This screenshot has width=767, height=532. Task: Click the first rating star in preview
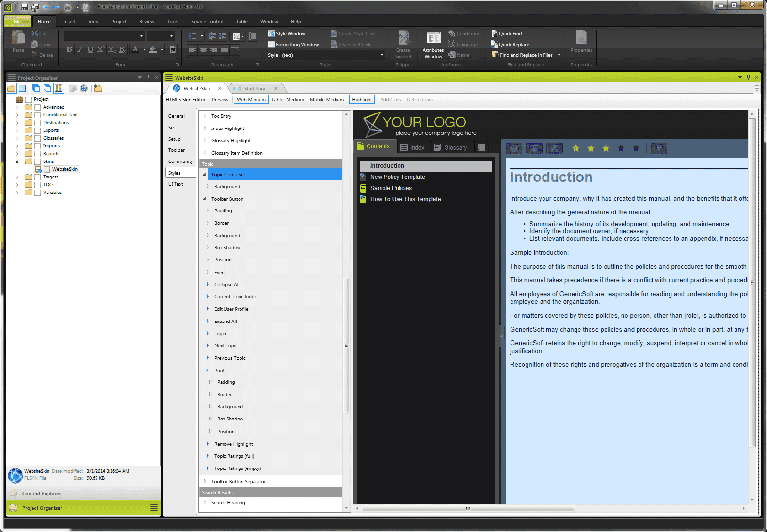(576, 148)
